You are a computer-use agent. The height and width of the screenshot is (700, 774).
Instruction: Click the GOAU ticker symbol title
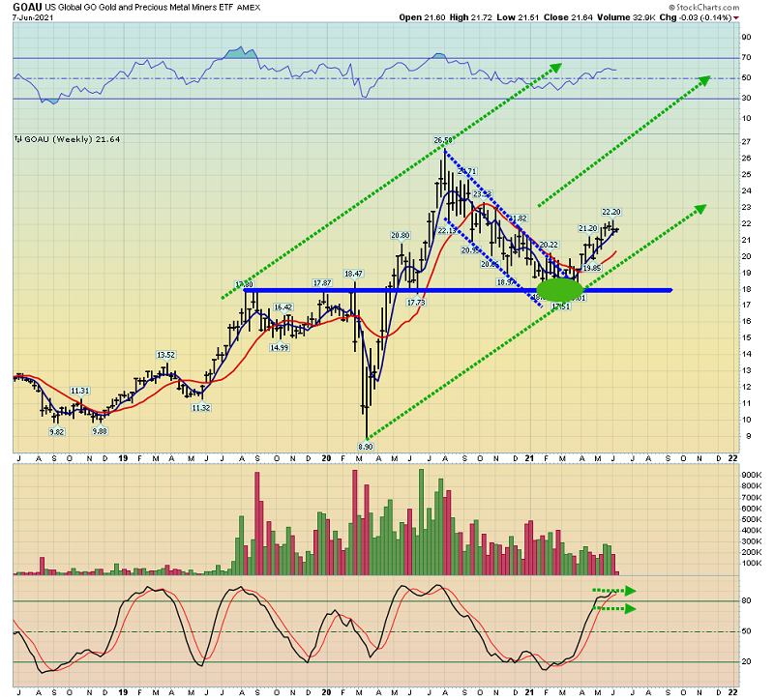[27, 7]
